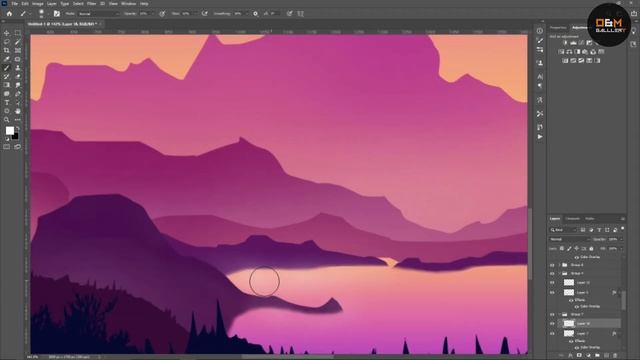Click Delete layer trash icon

pyautogui.click(x=616, y=356)
